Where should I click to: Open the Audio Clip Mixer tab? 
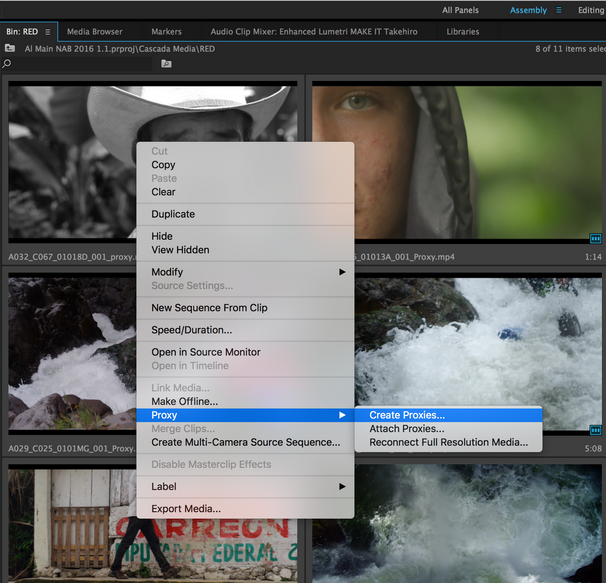click(x=314, y=32)
